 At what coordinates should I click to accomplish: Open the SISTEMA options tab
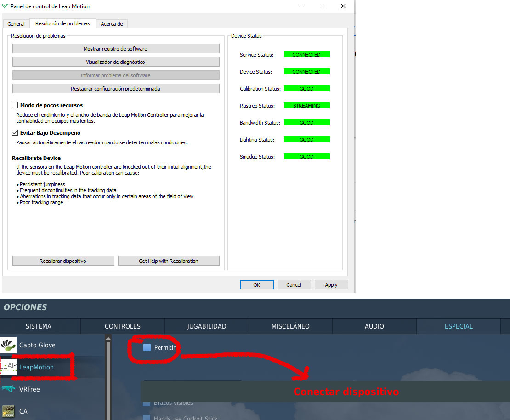[39, 326]
